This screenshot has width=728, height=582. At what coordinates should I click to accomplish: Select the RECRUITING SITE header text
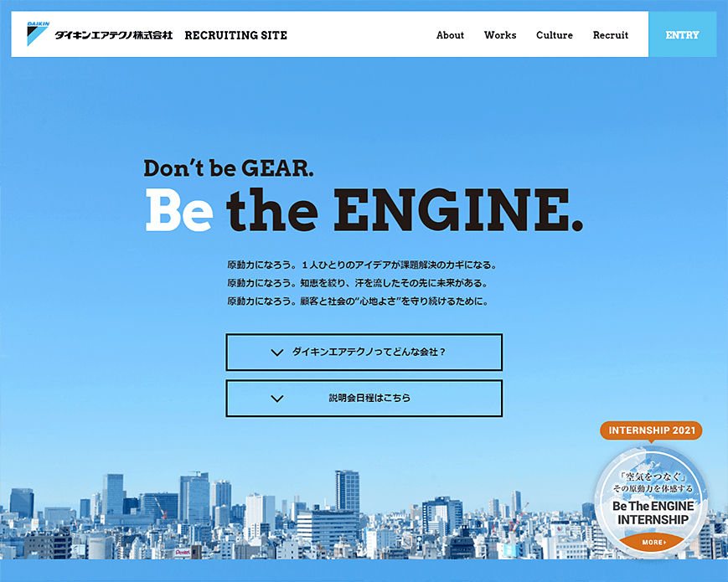pyautogui.click(x=235, y=35)
